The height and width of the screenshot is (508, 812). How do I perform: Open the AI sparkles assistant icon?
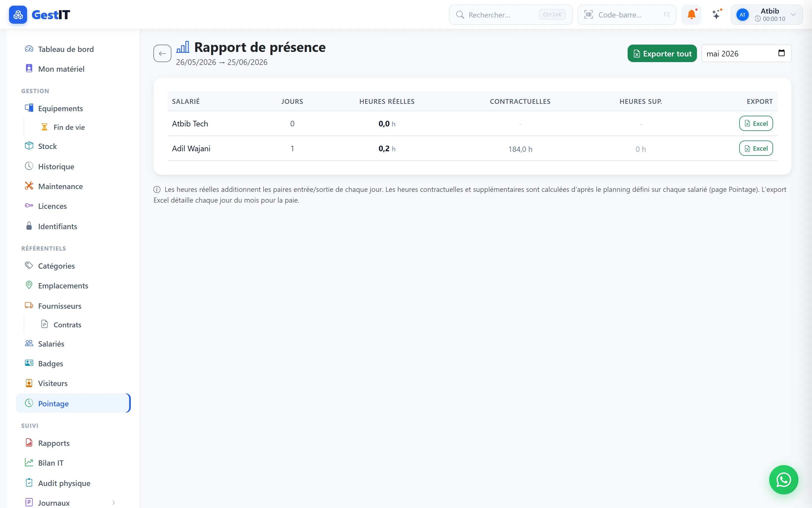pos(716,14)
